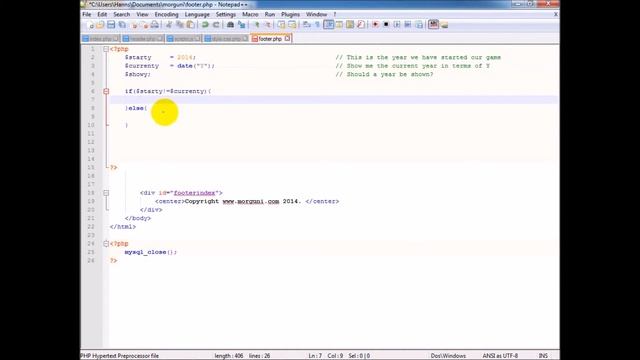Viewport: 640px width, 360px height.
Task: Start macro recording with the red dot icon
Action: point(375,25)
